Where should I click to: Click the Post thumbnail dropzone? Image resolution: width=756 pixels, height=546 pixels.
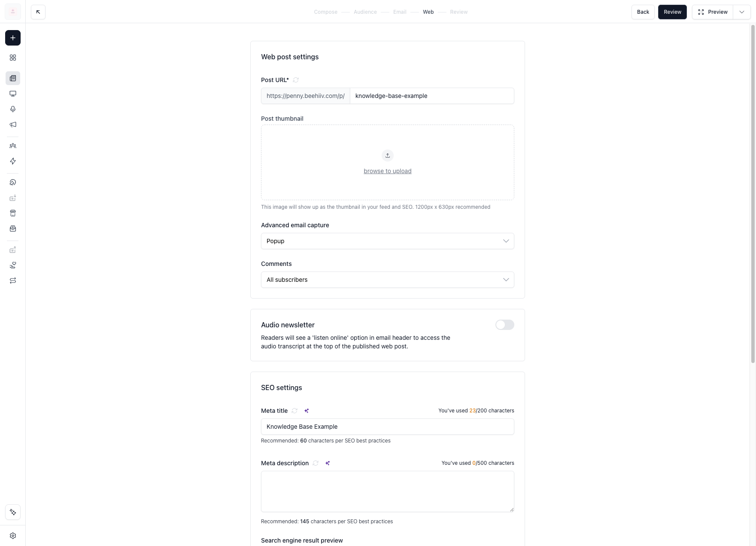pyautogui.click(x=388, y=162)
